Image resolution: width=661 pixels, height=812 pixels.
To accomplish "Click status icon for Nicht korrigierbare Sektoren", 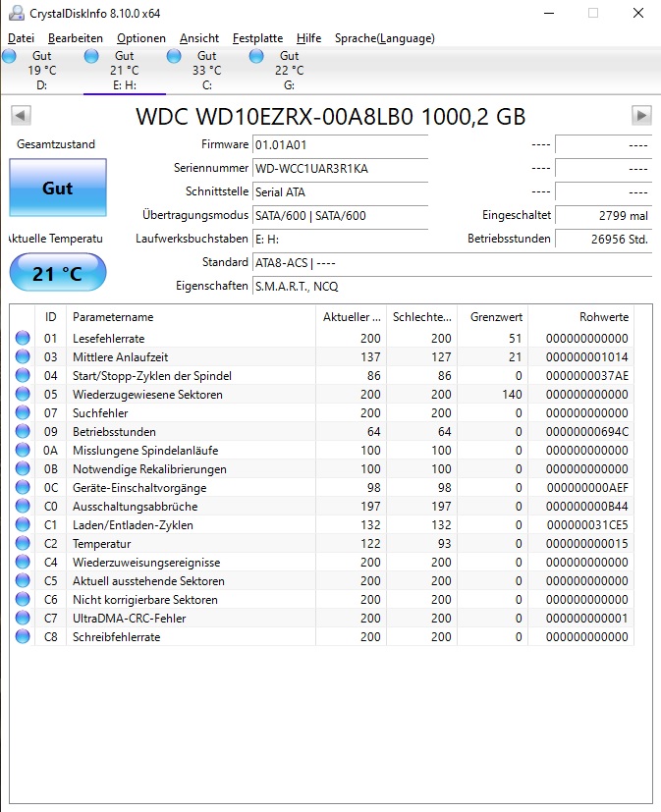I will [23, 599].
